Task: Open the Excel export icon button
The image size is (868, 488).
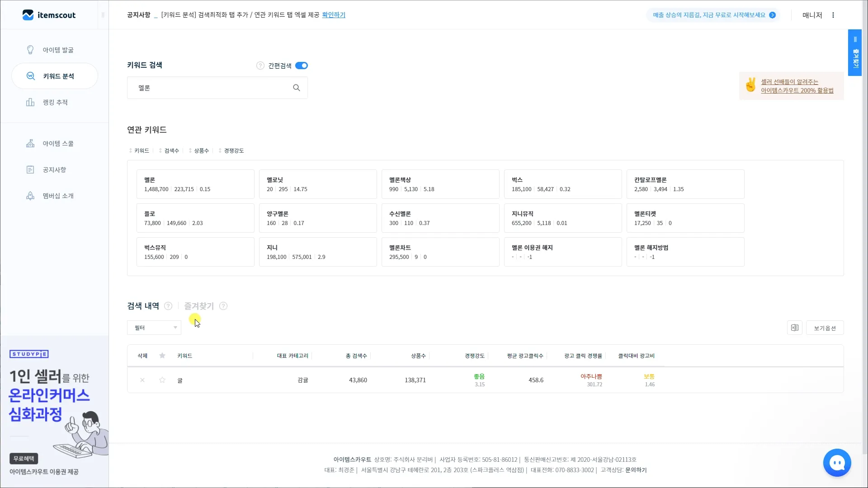Action: pyautogui.click(x=794, y=328)
